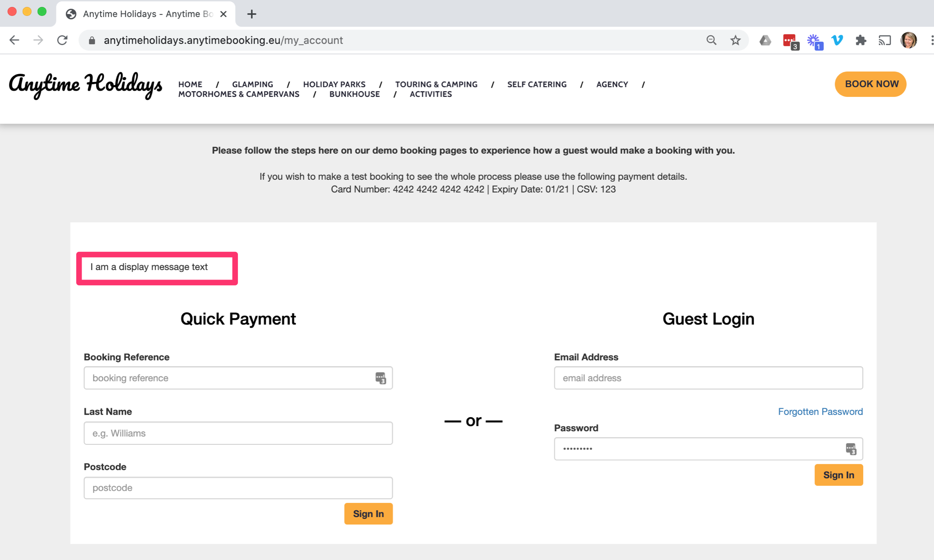Screen dimensions: 934x560
Task: Open the ACTIVITIES menu item
Action: (x=431, y=94)
